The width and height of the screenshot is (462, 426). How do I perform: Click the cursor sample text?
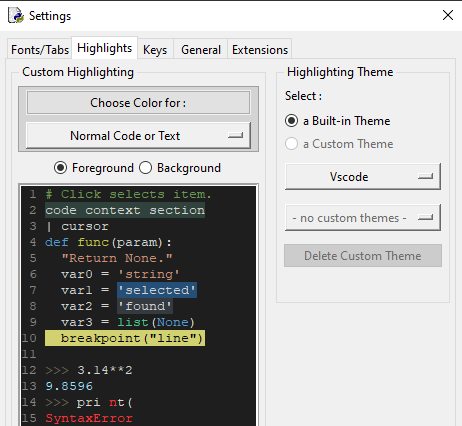(85, 226)
